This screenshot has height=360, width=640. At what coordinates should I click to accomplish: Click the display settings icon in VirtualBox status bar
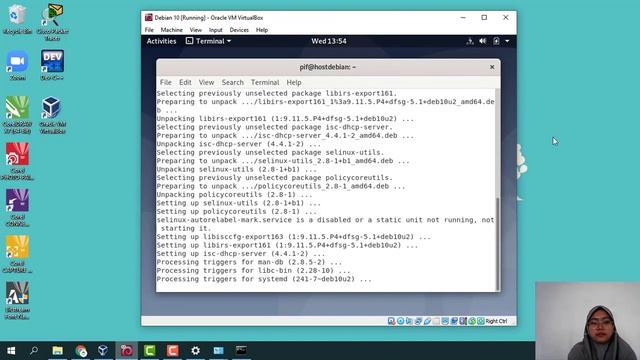point(445,321)
